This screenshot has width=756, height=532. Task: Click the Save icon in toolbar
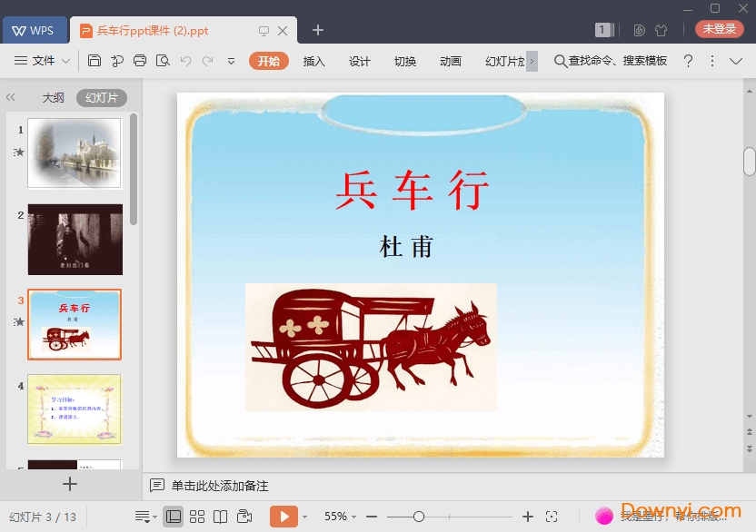coord(94,61)
